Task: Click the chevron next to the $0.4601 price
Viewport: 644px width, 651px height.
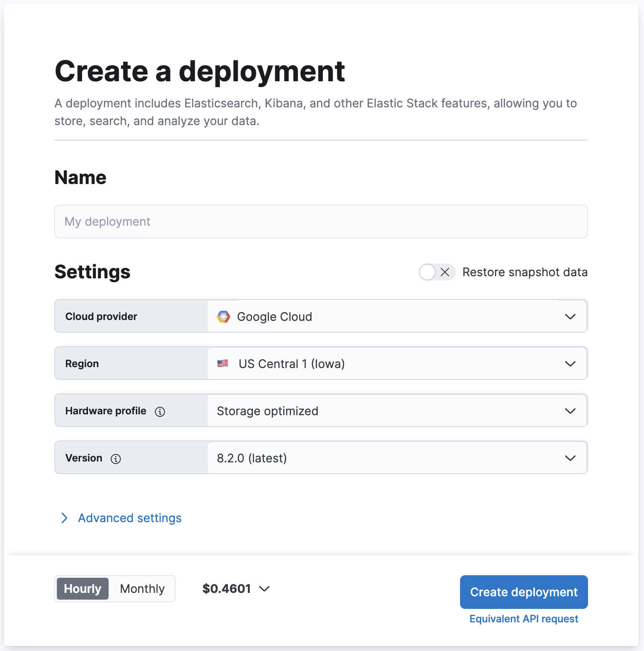Action: 265,589
